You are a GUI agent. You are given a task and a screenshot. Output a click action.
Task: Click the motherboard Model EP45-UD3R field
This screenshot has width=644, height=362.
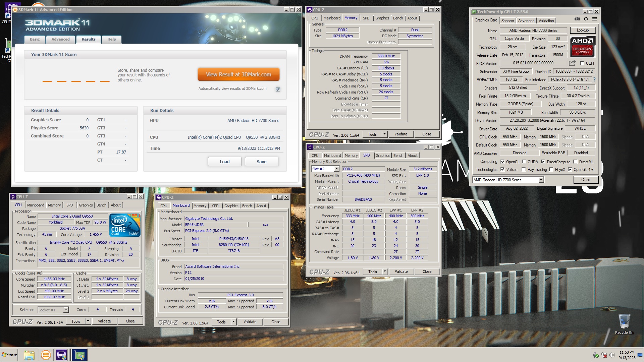coord(216,225)
